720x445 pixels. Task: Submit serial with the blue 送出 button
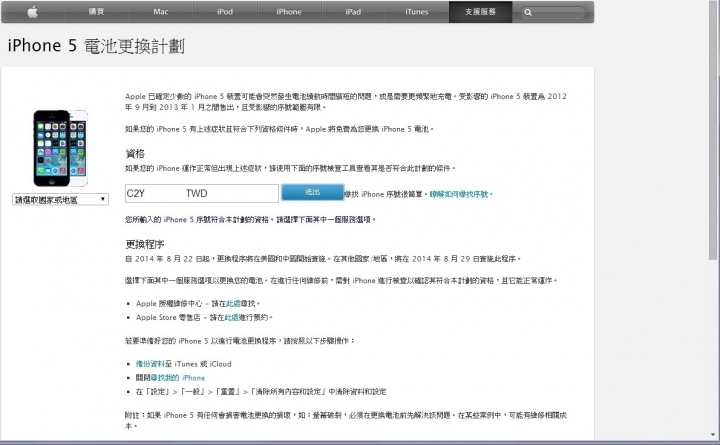tap(312, 192)
